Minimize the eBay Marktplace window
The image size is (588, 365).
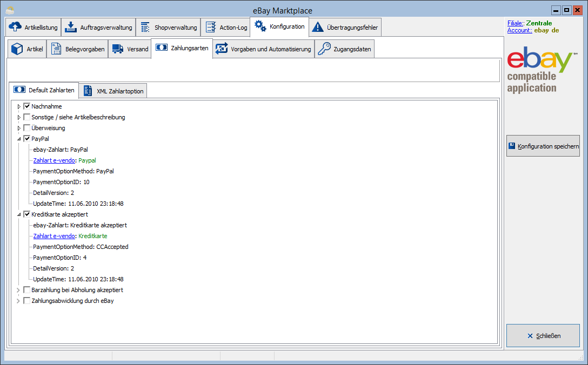[x=556, y=10]
